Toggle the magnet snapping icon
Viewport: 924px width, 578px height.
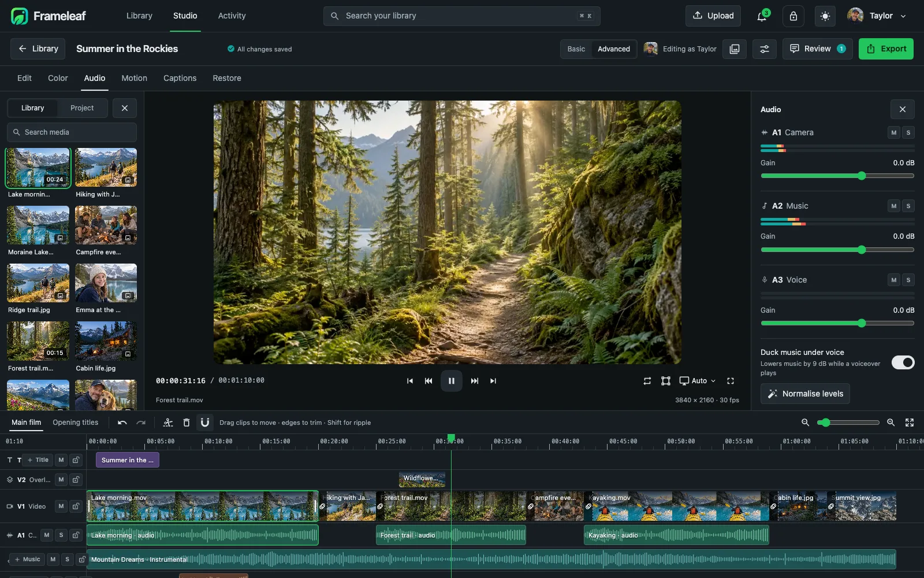pyautogui.click(x=205, y=423)
